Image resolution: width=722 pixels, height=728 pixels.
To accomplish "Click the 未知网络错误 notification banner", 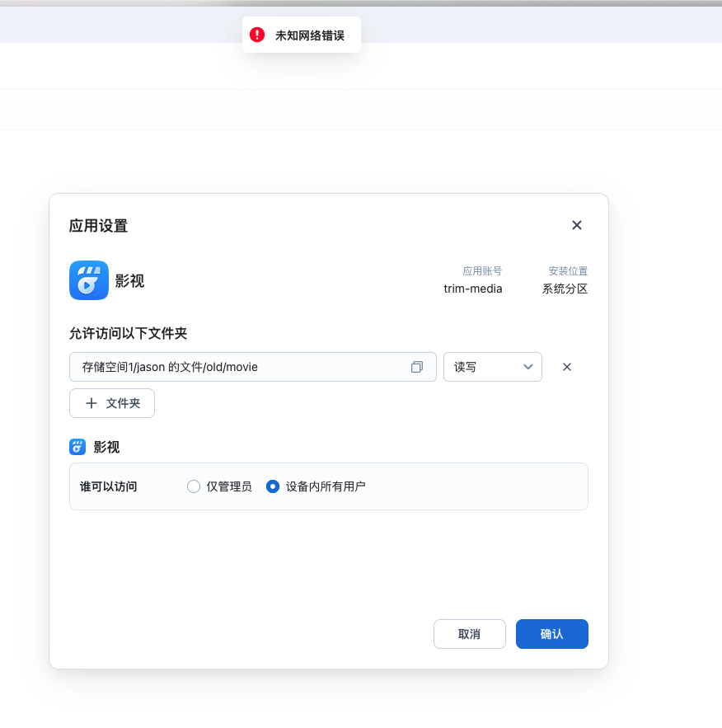I will (x=301, y=34).
